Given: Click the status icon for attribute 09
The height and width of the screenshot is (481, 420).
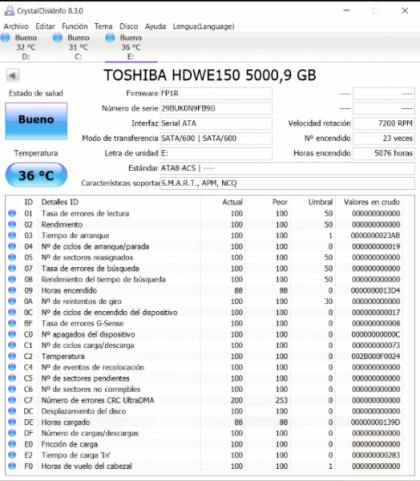Looking at the screenshot, I should (x=12, y=290).
